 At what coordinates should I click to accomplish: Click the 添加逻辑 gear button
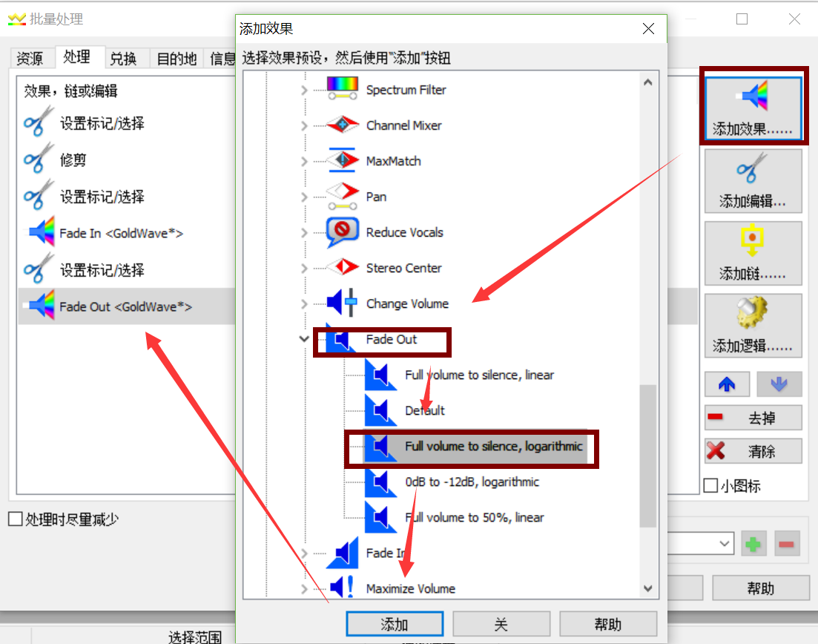pyautogui.click(x=753, y=326)
